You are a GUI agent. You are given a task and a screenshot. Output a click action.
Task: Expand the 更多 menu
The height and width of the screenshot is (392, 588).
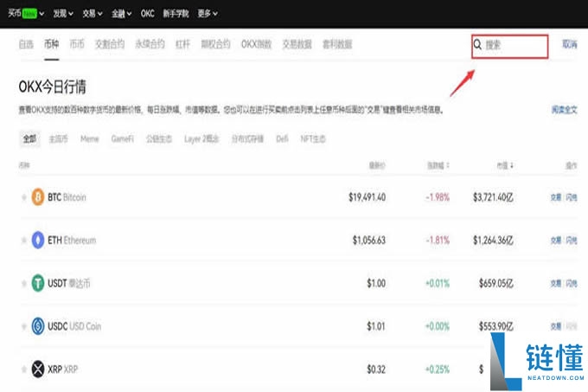(x=208, y=14)
